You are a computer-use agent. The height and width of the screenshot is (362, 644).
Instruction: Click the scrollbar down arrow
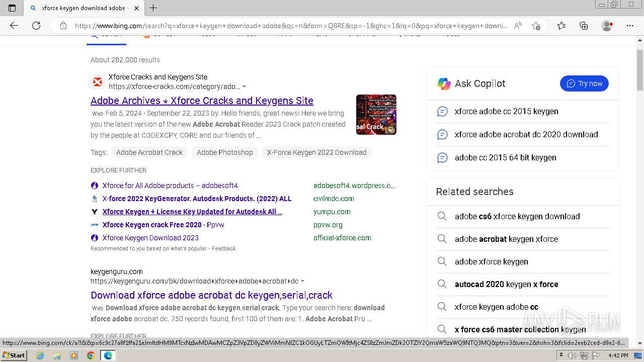point(640,343)
